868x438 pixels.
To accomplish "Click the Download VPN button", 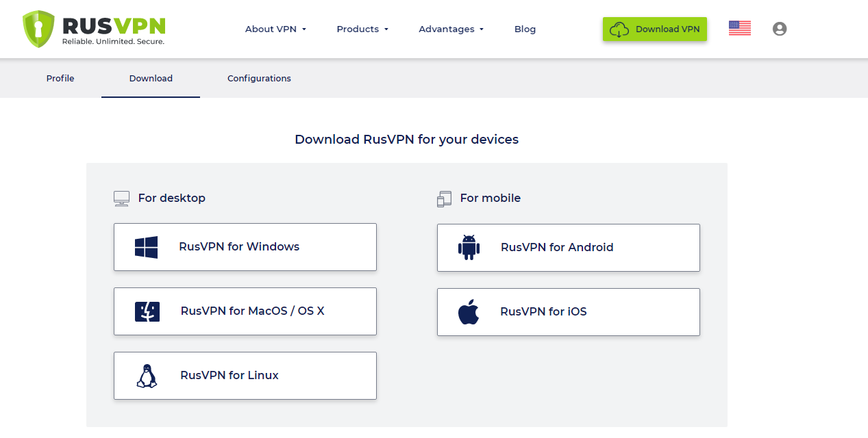I will 654,29.
